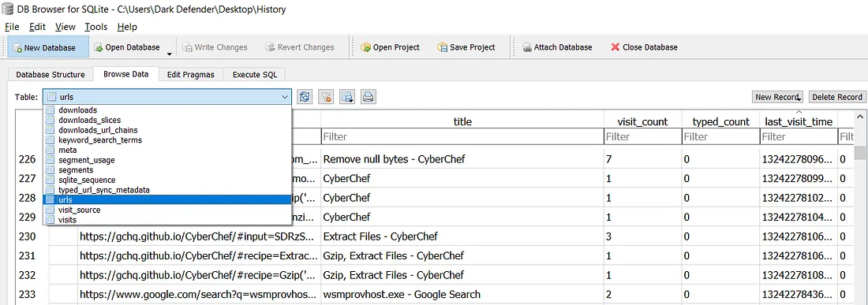The height and width of the screenshot is (305, 868).
Task: Click visit_count value 7 in row 226
Action: [x=642, y=160]
